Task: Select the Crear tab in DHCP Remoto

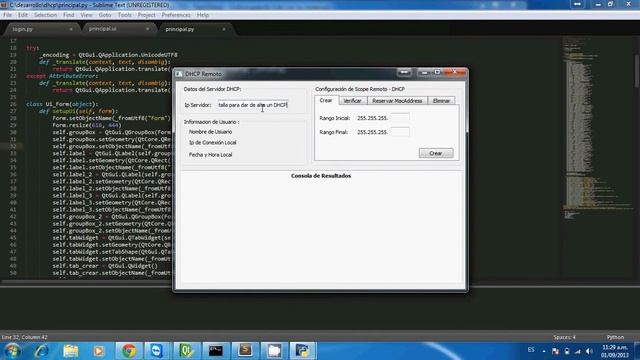Action: click(326, 100)
